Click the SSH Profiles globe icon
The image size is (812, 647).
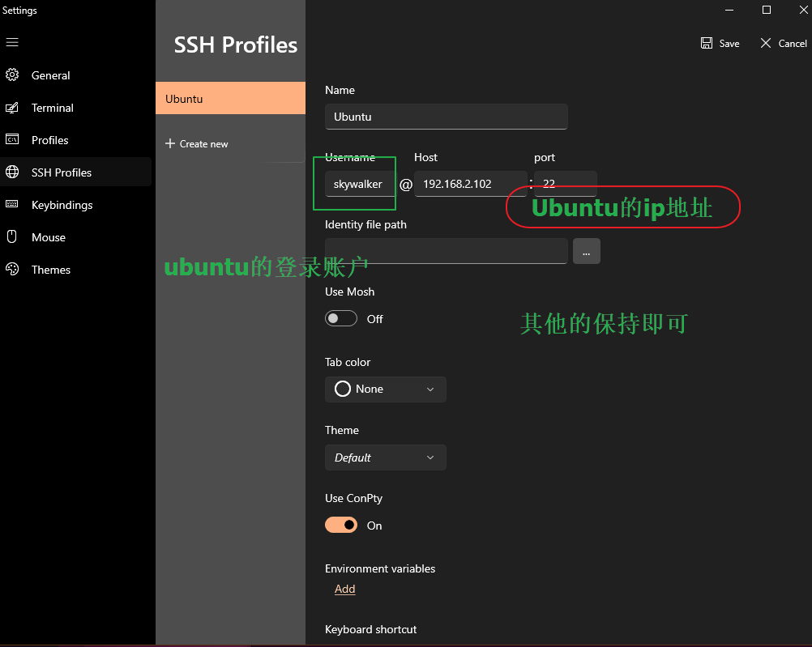click(12, 172)
